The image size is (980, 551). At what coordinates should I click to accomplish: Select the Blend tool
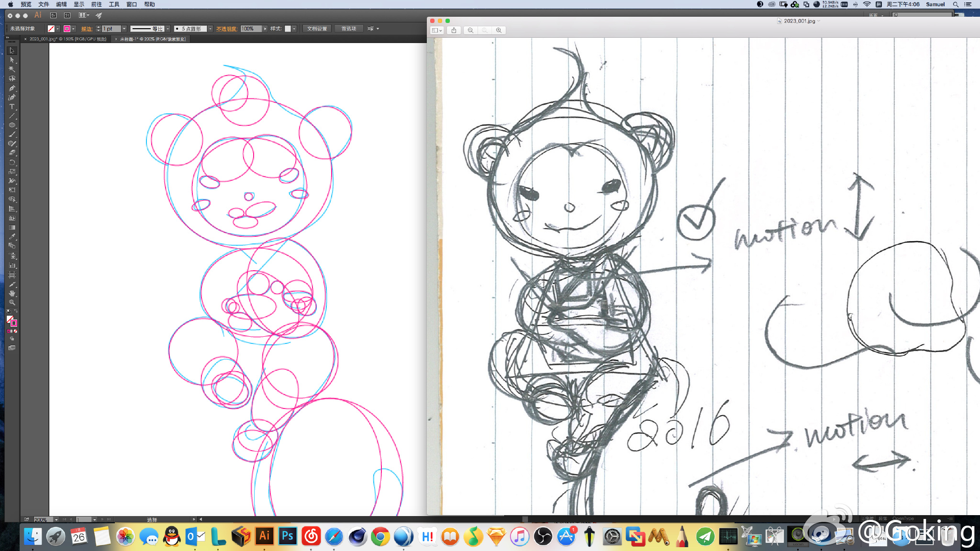point(12,246)
